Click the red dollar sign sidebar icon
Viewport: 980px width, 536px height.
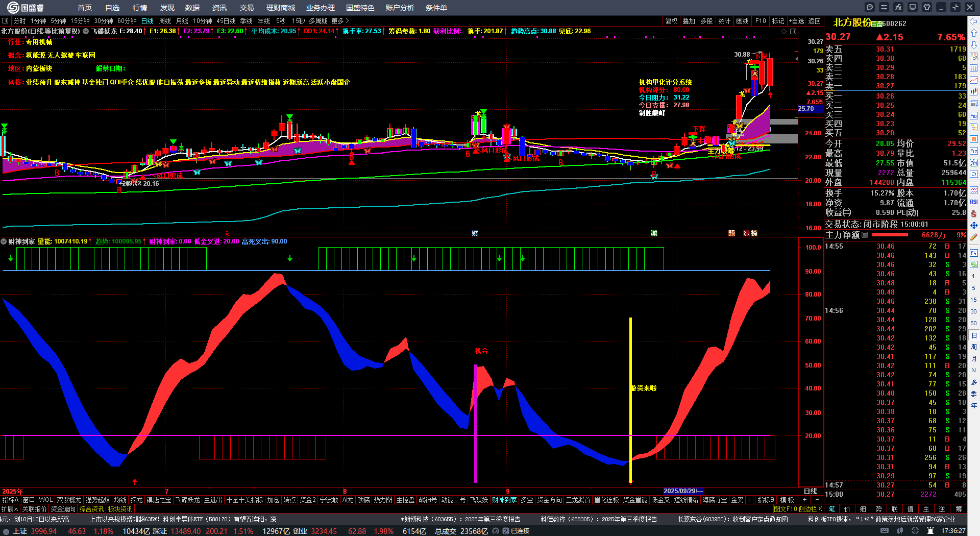974,213
